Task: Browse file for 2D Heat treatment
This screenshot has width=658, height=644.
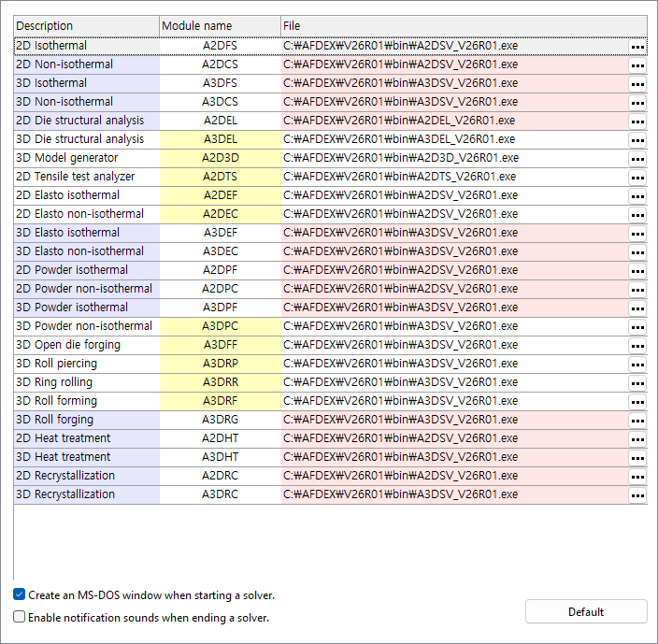Action: pyautogui.click(x=637, y=438)
